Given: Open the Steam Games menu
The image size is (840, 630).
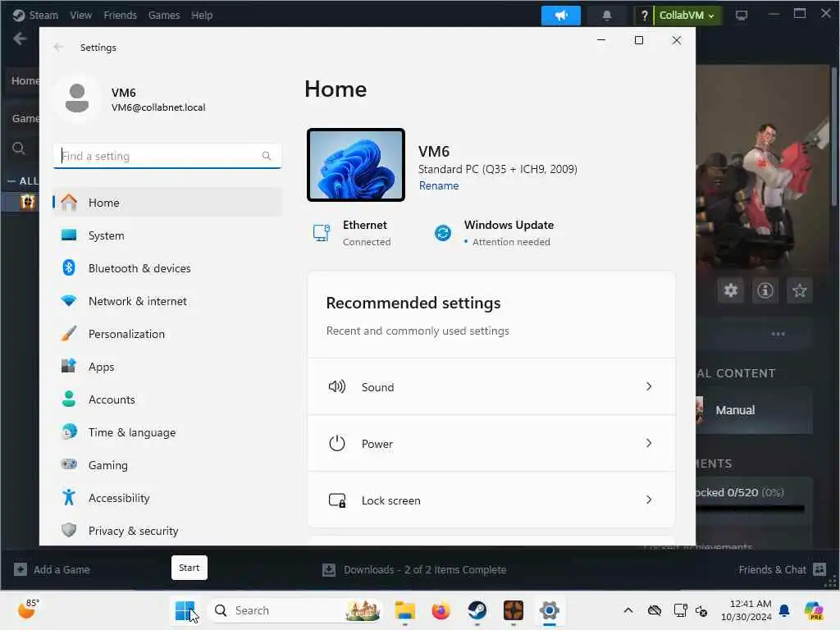Looking at the screenshot, I should tap(164, 15).
